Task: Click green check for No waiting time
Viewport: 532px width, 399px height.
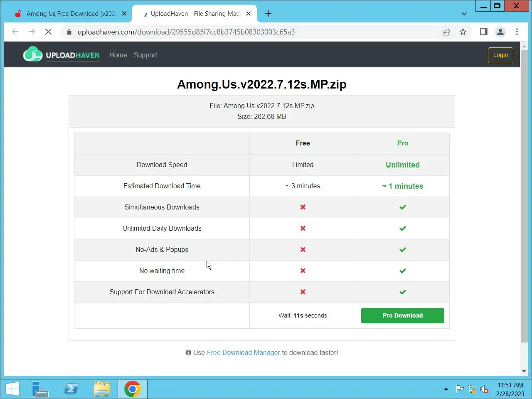Action: (403, 271)
